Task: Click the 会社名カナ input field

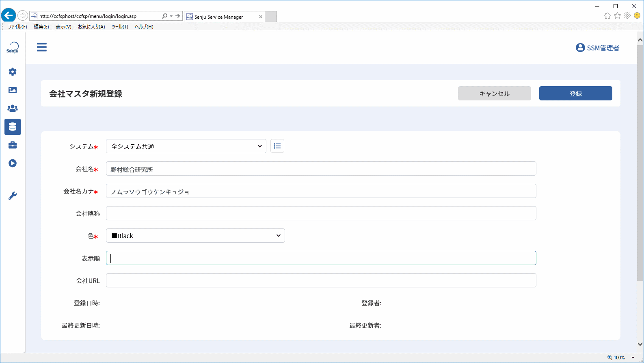Action: tap(321, 191)
